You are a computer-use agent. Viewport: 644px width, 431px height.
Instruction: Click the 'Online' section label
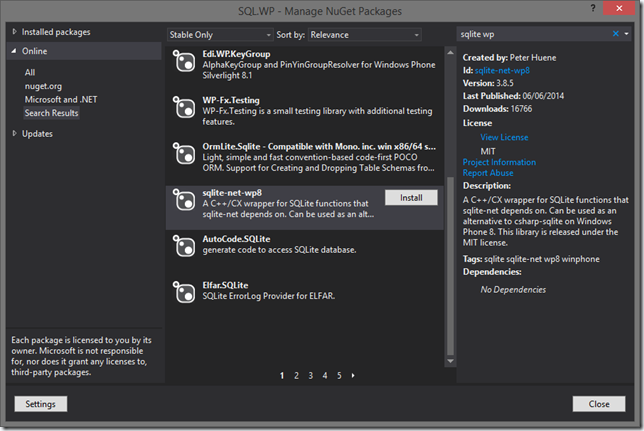(x=34, y=51)
